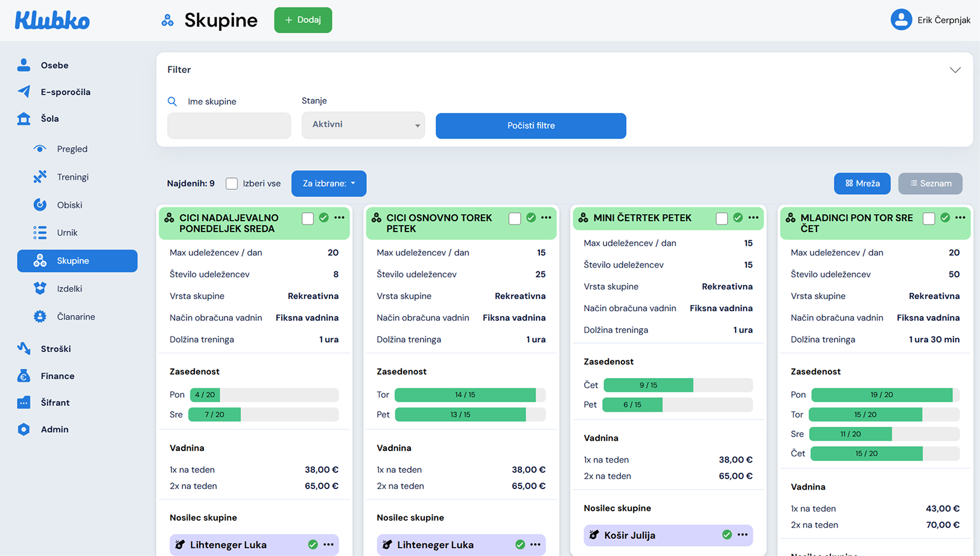Click the Stroški icon in sidebar
This screenshot has width=980, height=556.
coord(24,349)
